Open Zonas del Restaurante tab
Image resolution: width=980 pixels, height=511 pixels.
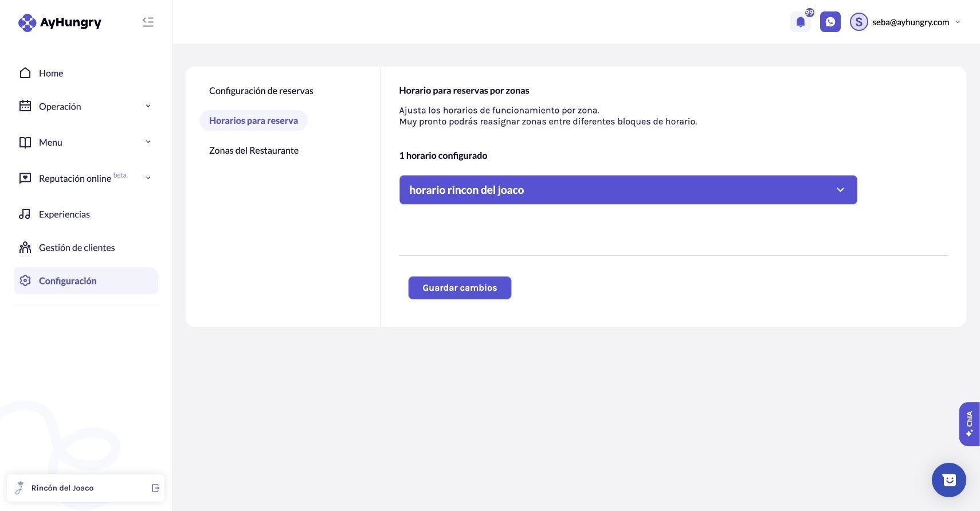click(254, 150)
